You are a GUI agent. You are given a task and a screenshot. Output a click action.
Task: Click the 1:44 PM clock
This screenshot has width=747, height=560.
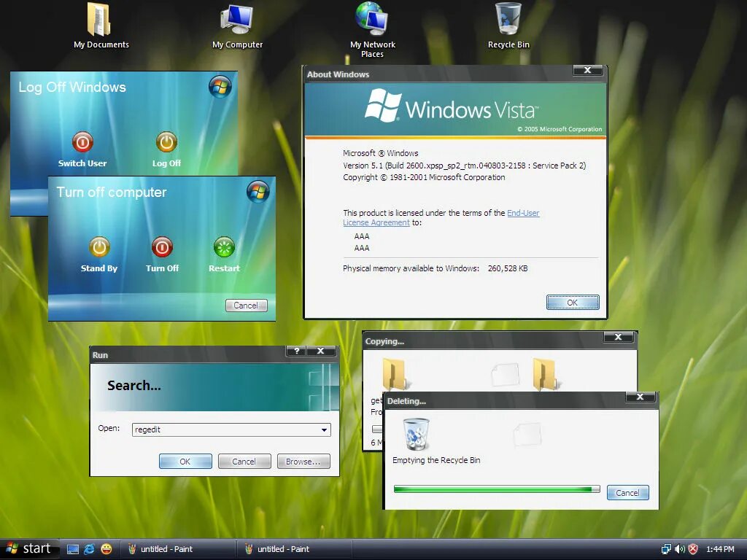[x=720, y=549]
